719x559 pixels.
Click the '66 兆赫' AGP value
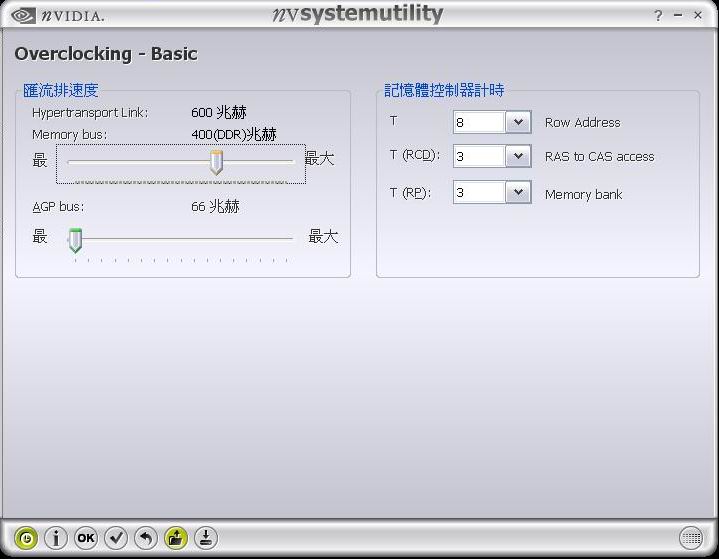(x=215, y=206)
